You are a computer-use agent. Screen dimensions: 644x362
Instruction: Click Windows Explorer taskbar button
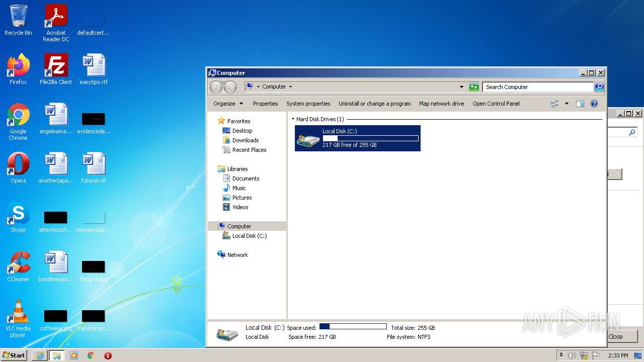57,355
